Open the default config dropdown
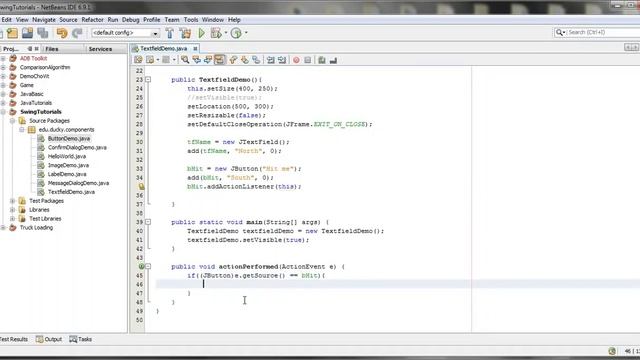Screen dimensions: 640x360 point(155,33)
